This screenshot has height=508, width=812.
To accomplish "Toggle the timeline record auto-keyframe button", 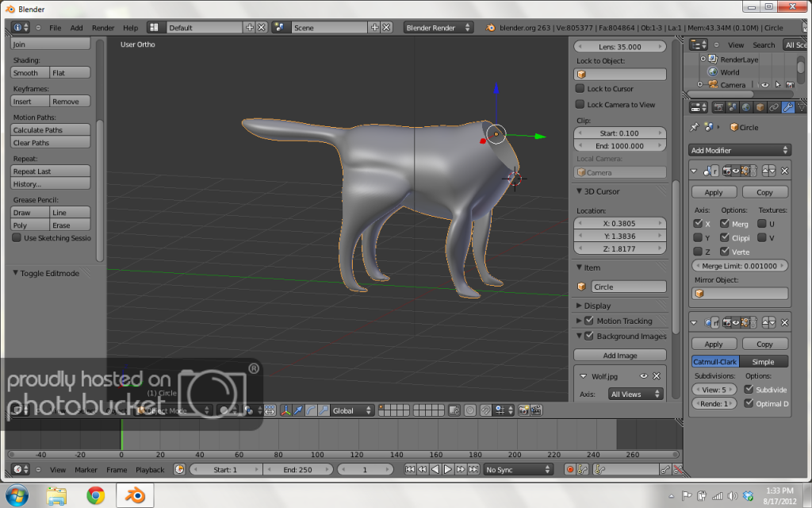I will click(570, 470).
